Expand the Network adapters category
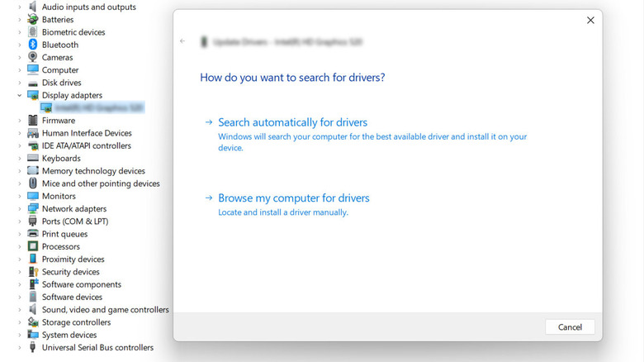The width and height of the screenshot is (644, 362). (20, 209)
